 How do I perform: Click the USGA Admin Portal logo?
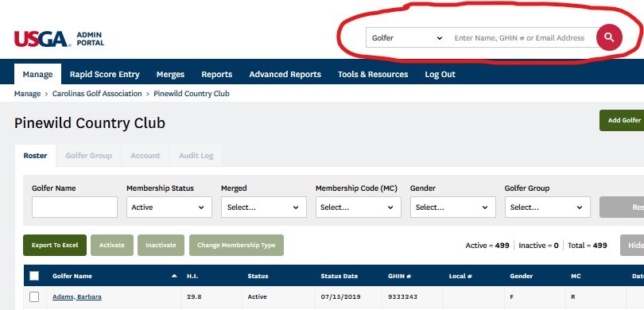[x=59, y=39]
